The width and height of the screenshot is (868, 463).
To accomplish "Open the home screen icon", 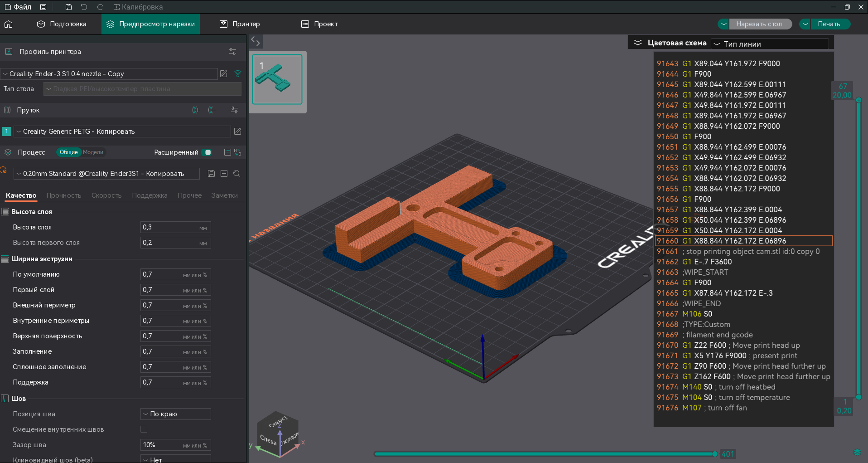I will tap(9, 24).
